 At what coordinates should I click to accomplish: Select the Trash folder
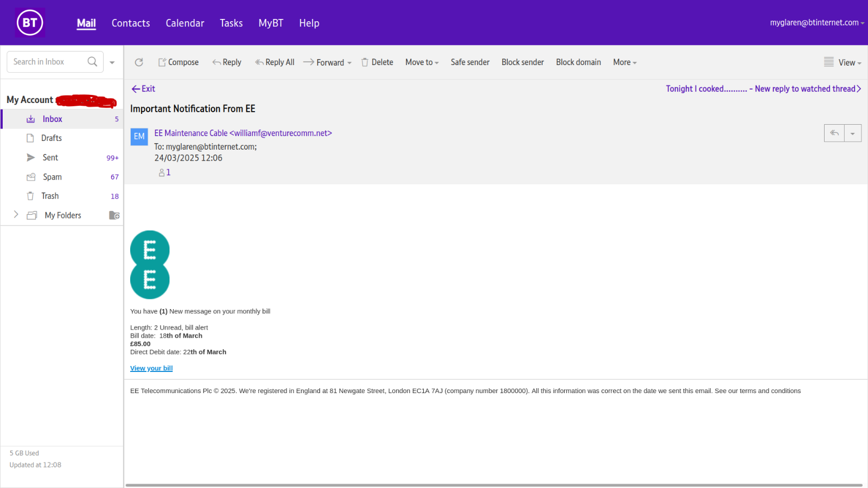pyautogui.click(x=62, y=196)
